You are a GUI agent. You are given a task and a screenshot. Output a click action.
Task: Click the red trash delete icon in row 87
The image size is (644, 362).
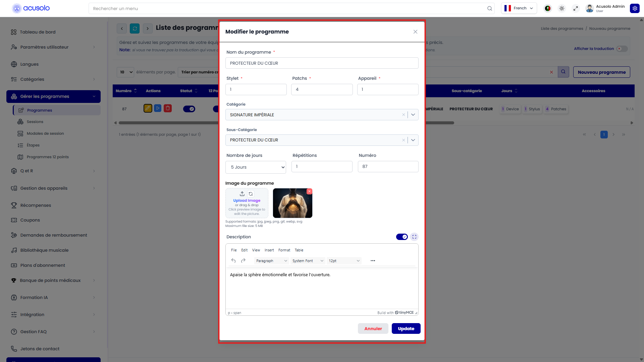point(168,108)
